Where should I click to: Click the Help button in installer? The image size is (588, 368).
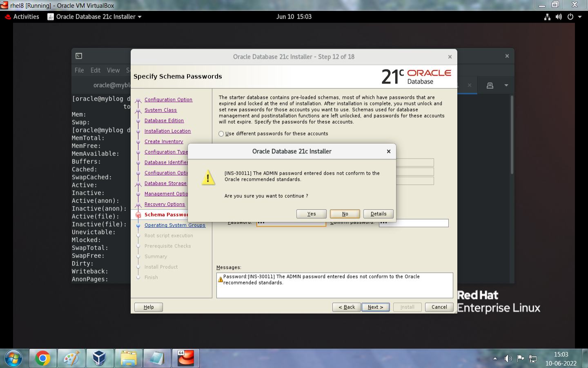(x=149, y=307)
